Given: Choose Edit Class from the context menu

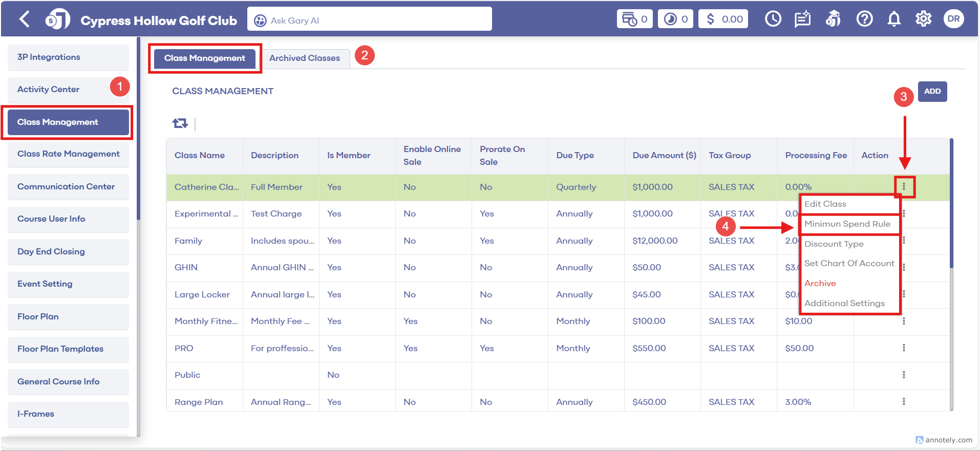Looking at the screenshot, I should pyautogui.click(x=825, y=204).
